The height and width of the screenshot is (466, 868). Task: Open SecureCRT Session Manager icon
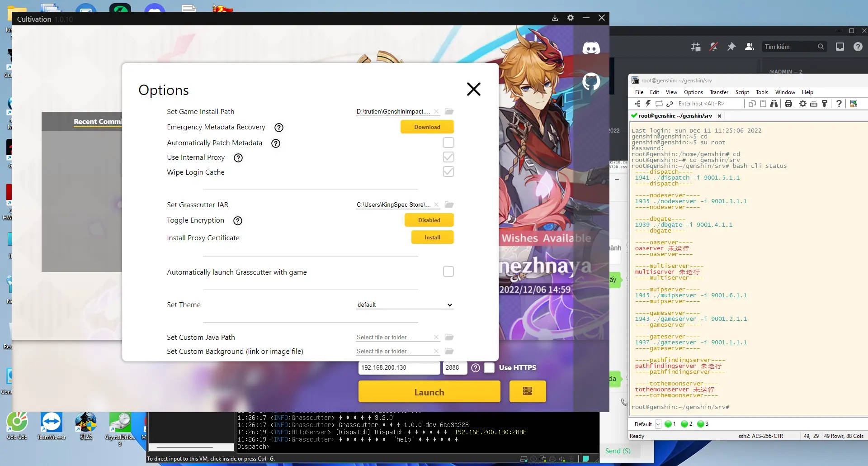637,104
